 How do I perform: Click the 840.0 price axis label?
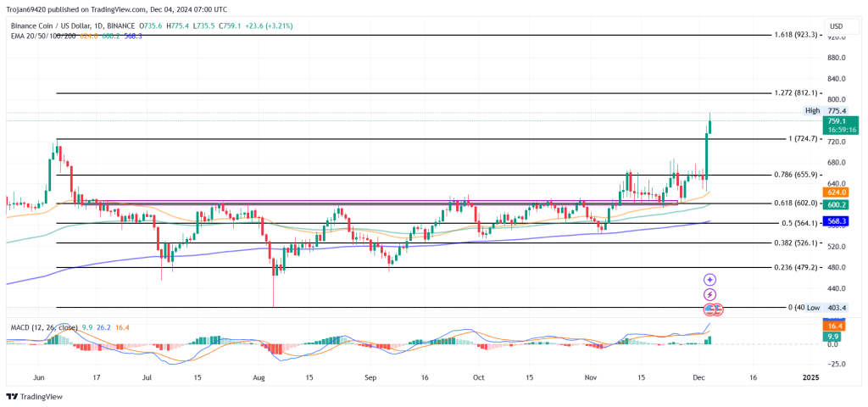(x=836, y=79)
